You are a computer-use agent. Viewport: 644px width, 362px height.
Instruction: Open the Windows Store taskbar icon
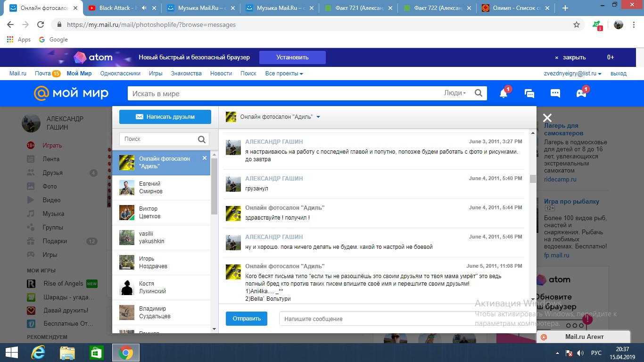pyautogui.click(x=96, y=353)
